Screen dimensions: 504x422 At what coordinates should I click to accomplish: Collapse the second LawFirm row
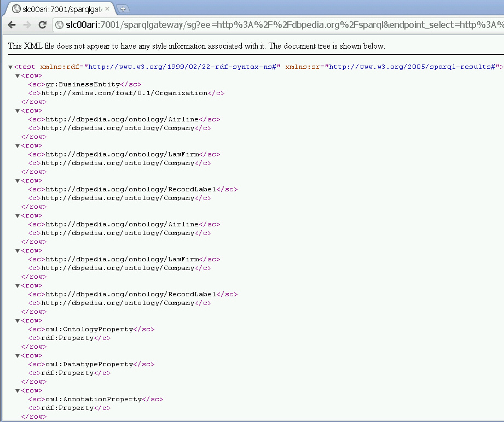(x=18, y=251)
